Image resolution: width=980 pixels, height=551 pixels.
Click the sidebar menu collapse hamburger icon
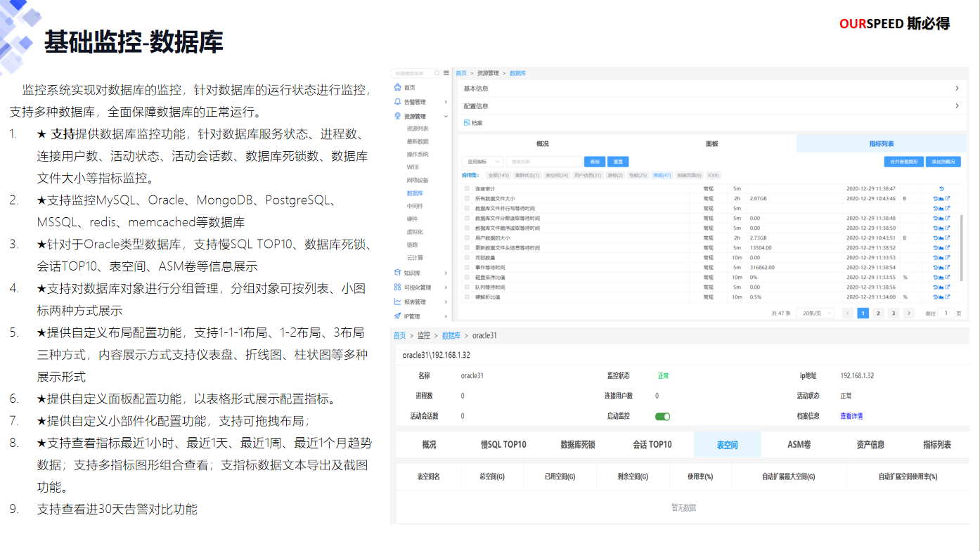coord(446,72)
